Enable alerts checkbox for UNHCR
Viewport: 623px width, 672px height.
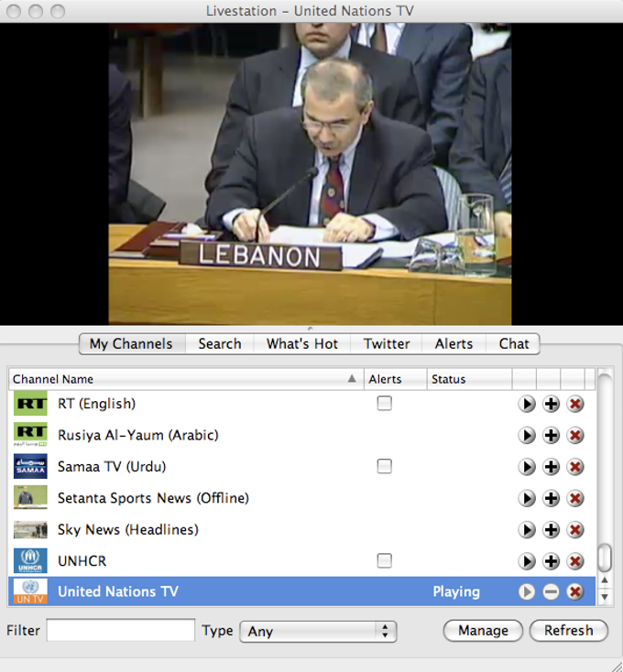coord(384,560)
